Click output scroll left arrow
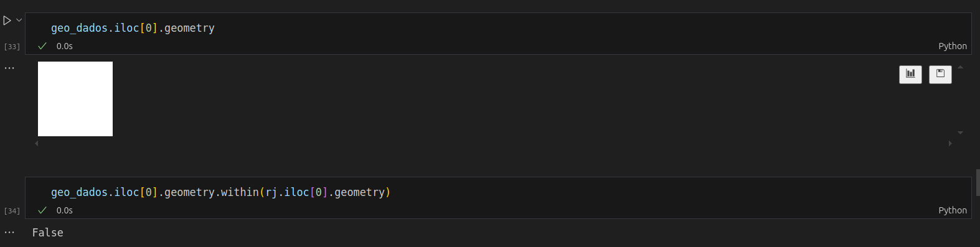Screen dimensions: 980x247 (37, 143)
